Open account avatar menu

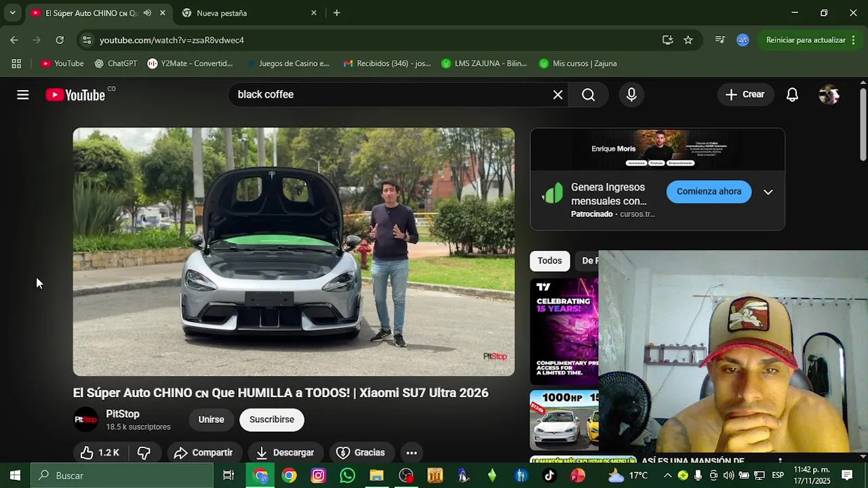point(829,95)
